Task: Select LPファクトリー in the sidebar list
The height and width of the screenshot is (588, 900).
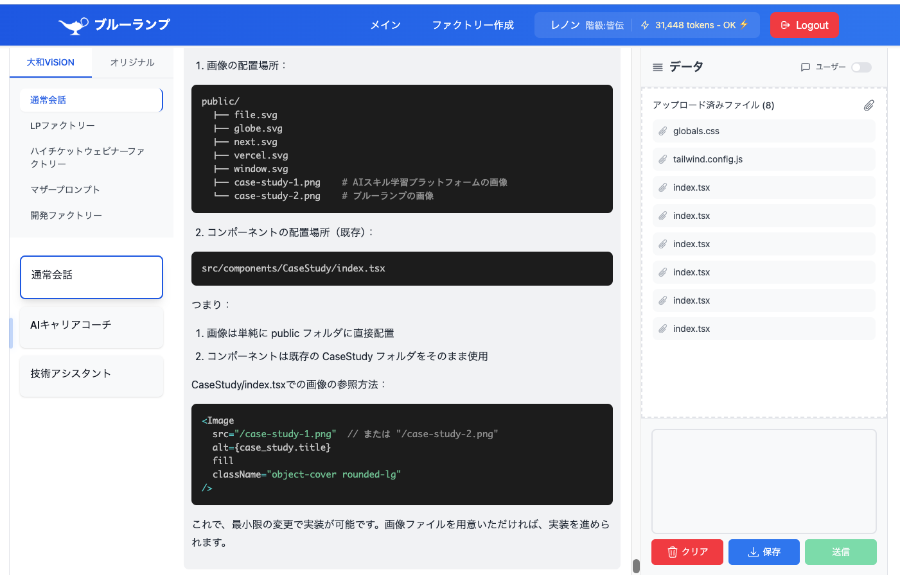Action: click(63, 126)
